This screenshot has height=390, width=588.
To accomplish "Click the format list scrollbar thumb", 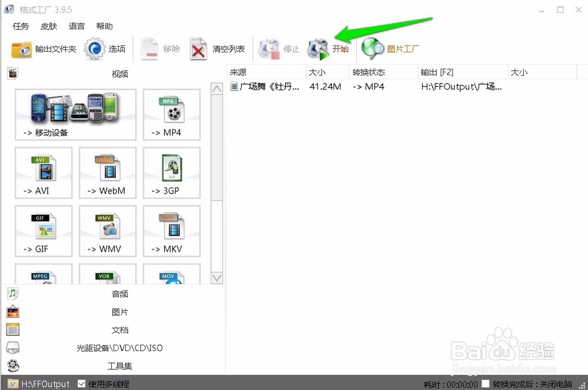I will click(x=217, y=148).
